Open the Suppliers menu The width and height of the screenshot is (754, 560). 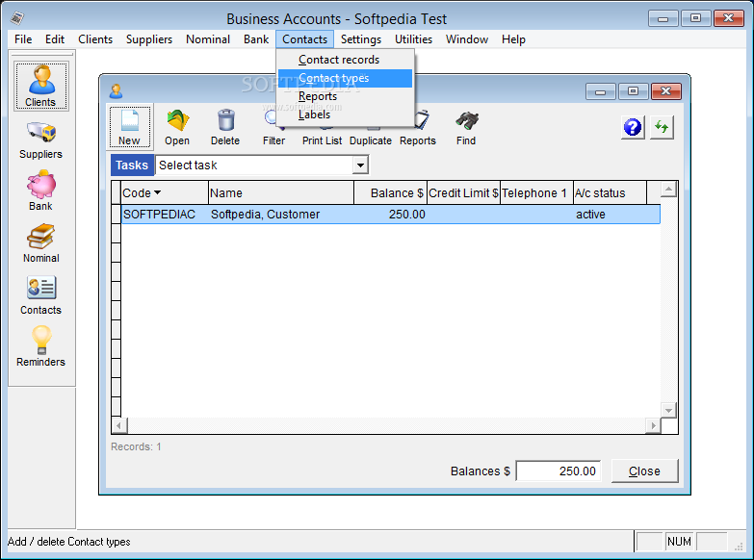click(x=149, y=39)
